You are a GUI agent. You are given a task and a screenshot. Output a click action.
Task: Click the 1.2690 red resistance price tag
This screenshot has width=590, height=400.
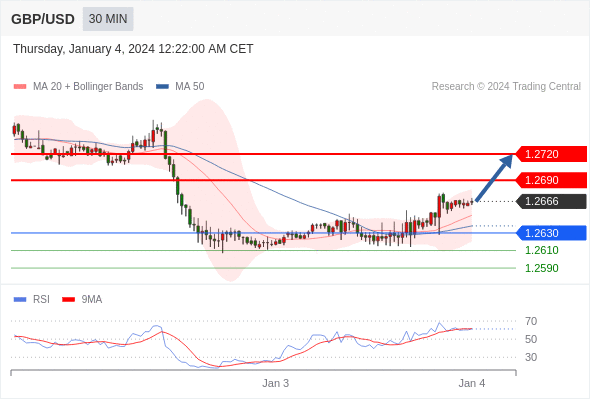pyautogui.click(x=551, y=180)
